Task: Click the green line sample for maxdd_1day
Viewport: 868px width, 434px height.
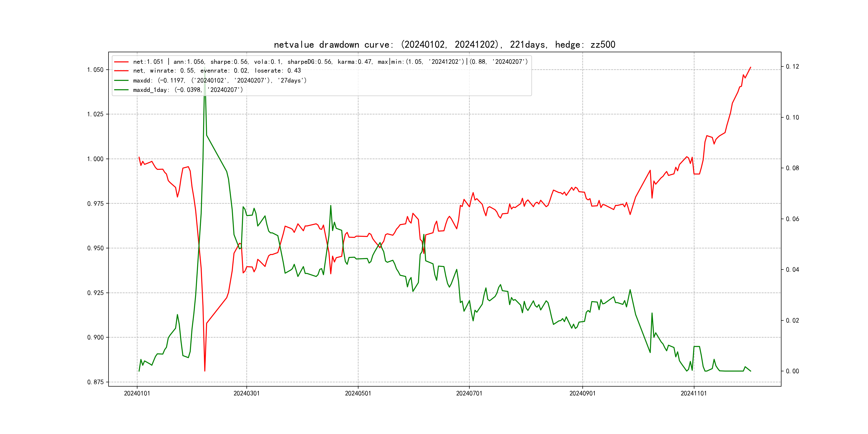Action: tap(121, 90)
